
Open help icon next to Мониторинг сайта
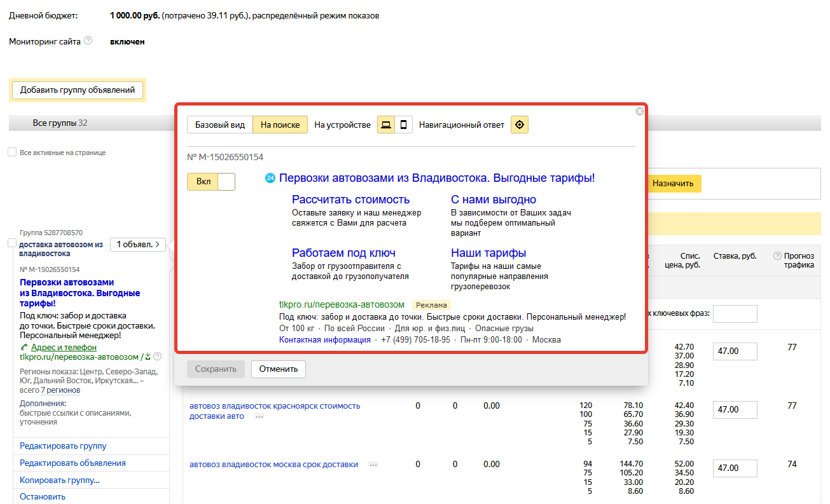pos(88,41)
